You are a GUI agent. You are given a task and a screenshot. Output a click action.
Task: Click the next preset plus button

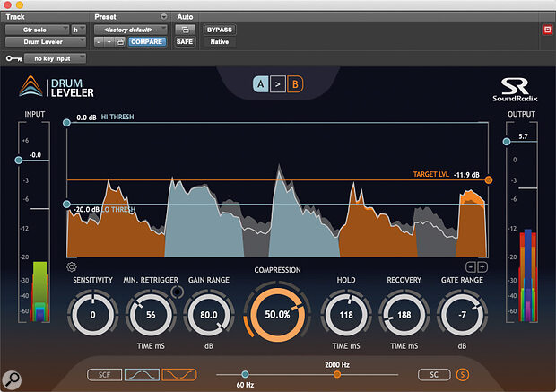[109, 42]
